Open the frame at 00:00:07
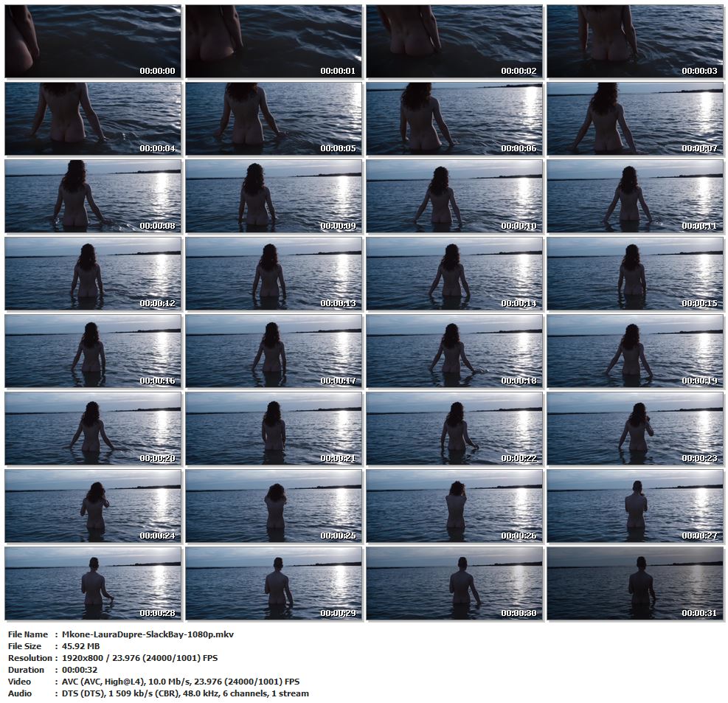728x703 pixels. pos(635,119)
